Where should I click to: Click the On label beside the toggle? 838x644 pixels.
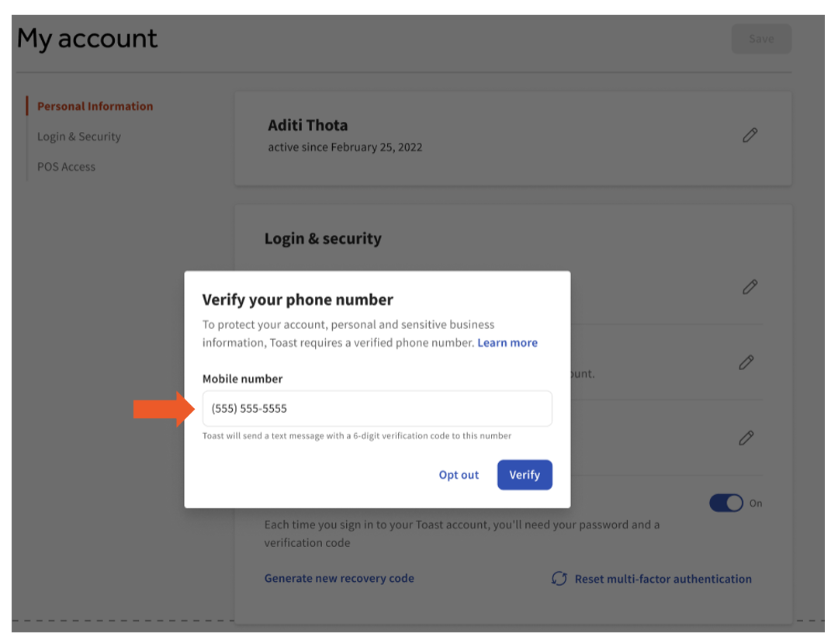756,504
